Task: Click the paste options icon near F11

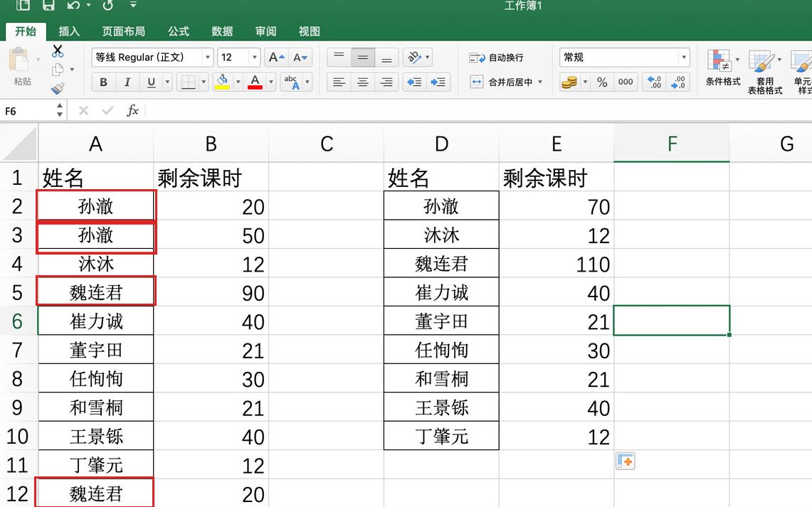Action: pyautogui.click(x=625, y=461)
